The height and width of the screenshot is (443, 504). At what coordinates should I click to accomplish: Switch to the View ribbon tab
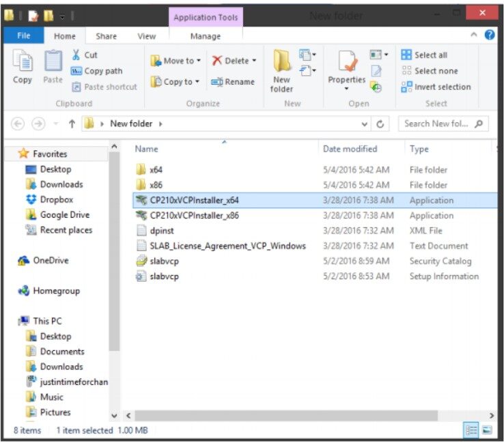(x=146, y=36)
